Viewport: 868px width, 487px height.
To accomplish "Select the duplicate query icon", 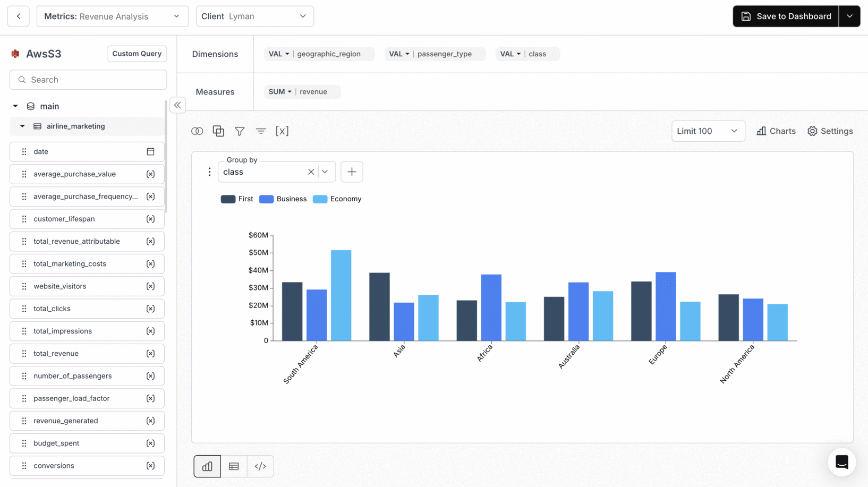I will coord(218,131).
